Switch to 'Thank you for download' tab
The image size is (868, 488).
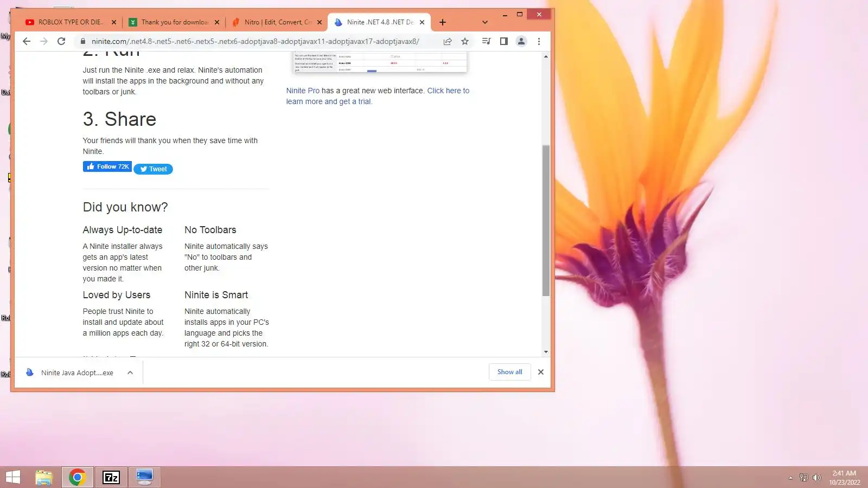pyautogui.click(x=174, y=22)
